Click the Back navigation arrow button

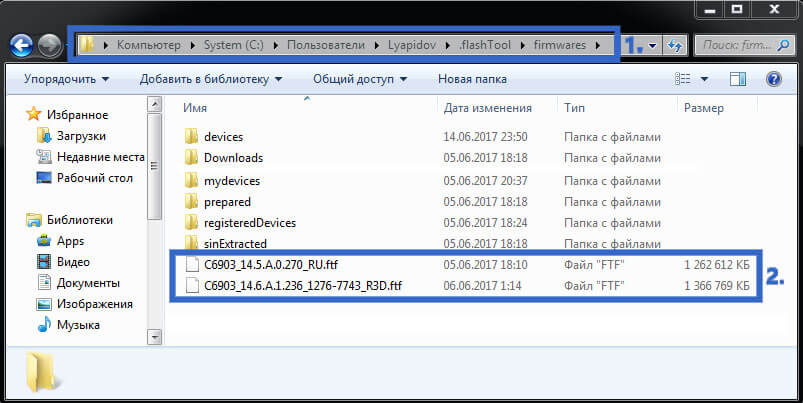click(22, 45)
